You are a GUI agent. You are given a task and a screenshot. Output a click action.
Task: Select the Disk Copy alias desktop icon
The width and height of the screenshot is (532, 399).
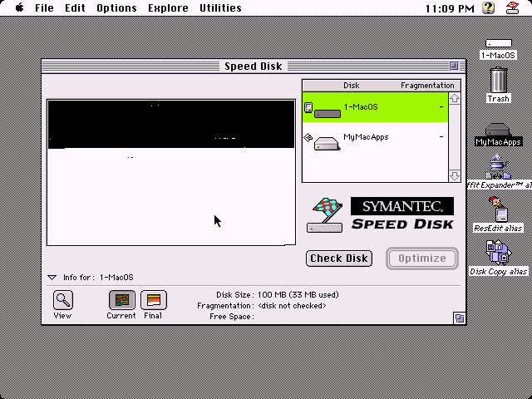point(498,253)
